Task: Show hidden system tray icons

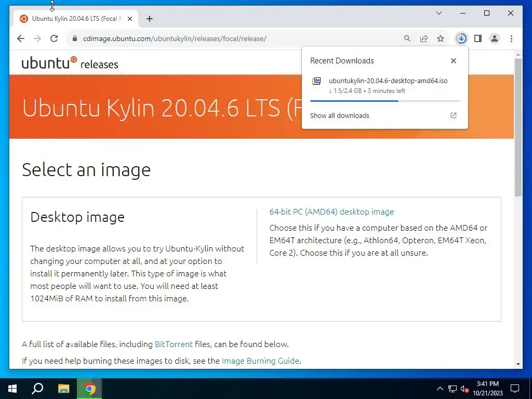Action: [x=440, y=389]
